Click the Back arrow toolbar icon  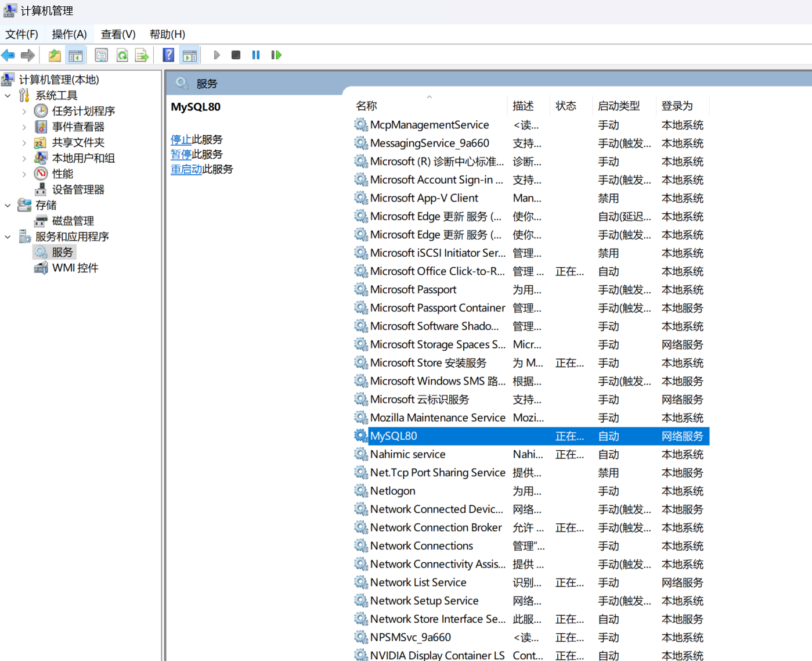coord(8,55)
